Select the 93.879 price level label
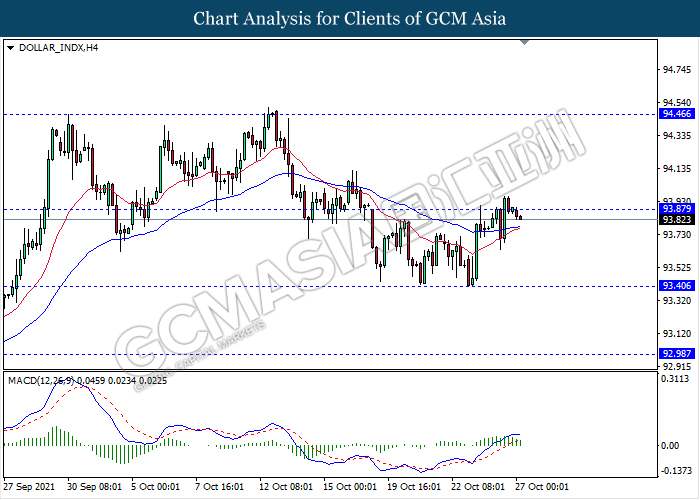 click(677, 209)
